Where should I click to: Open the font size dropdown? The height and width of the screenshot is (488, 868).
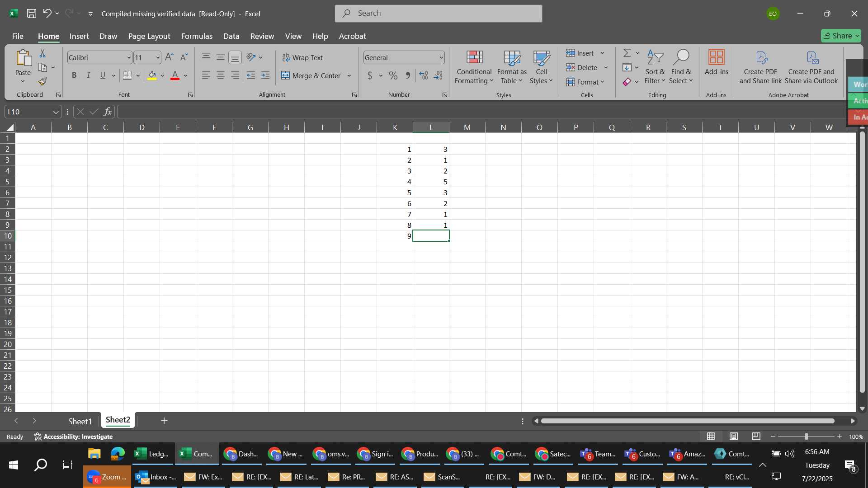[x=158, y=58]
